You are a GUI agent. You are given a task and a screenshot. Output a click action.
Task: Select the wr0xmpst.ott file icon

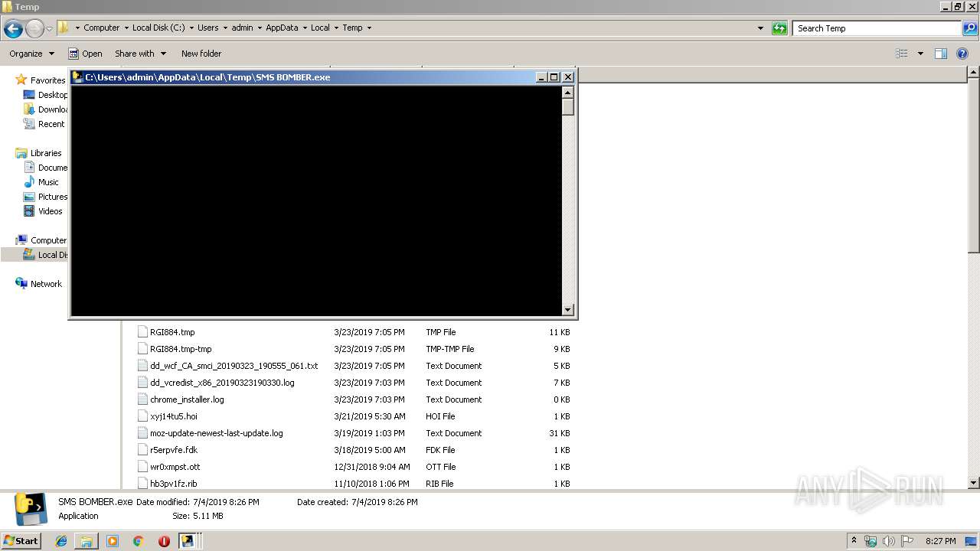tap(142, 467)
